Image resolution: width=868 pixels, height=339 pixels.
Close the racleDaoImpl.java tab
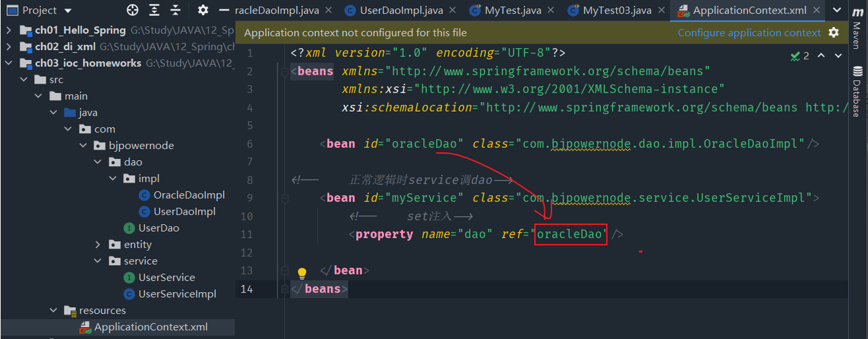click(330, 11)
